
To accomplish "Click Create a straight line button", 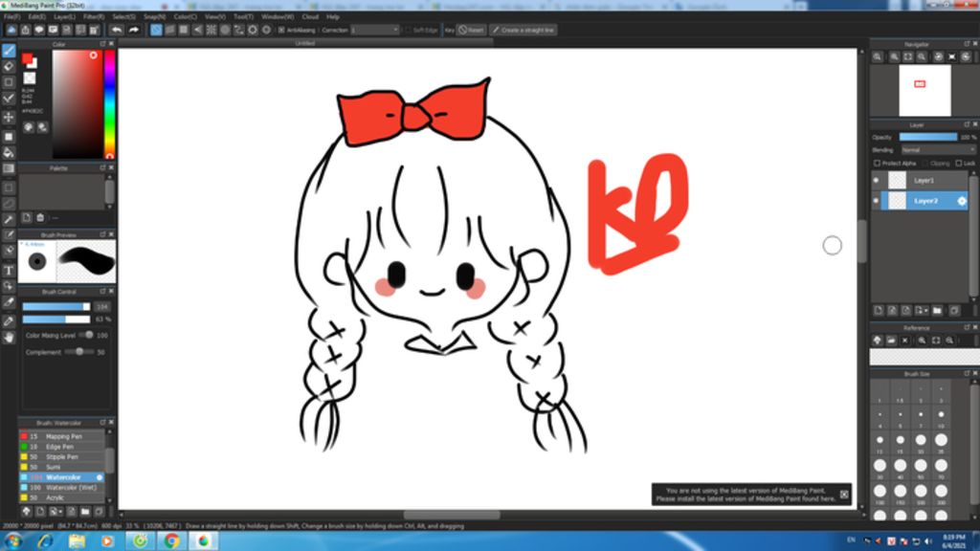I will pos(523,30).
